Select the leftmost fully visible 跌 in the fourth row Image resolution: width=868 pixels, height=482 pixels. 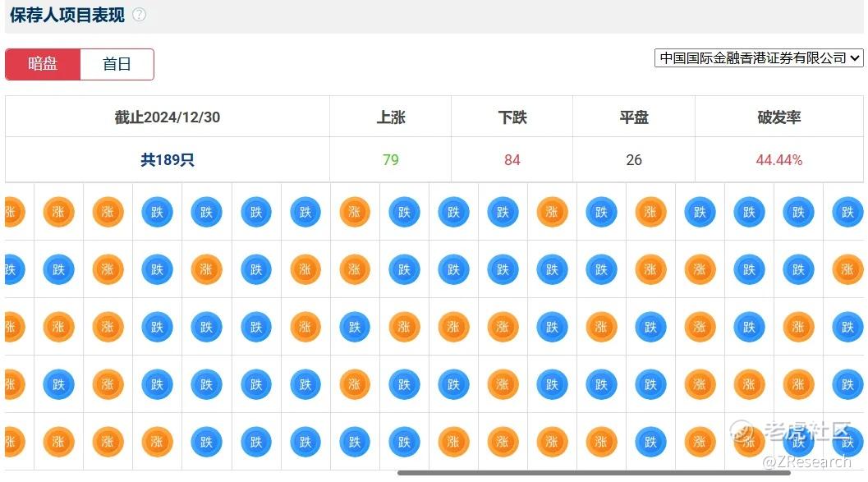(58, 384)
